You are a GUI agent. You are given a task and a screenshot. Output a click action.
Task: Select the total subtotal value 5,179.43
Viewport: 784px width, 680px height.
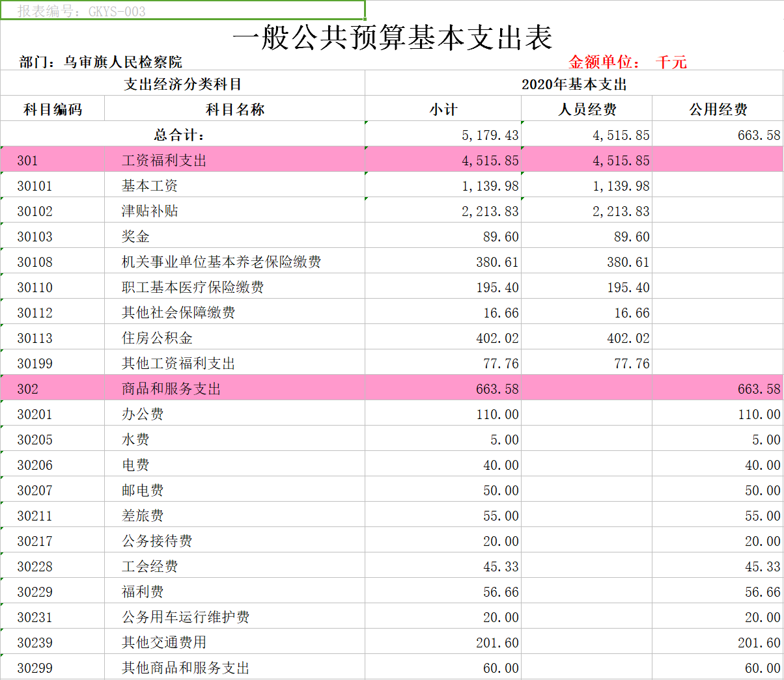tap(443, 134)
